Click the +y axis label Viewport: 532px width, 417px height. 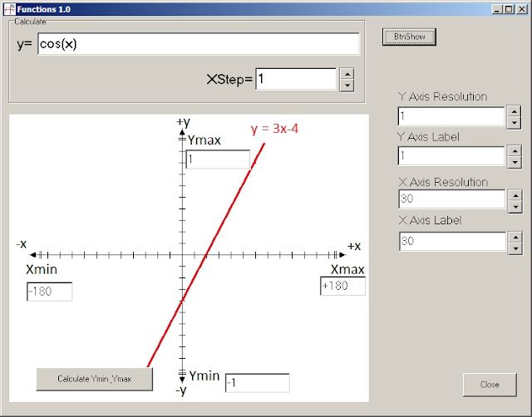[183, 122]
